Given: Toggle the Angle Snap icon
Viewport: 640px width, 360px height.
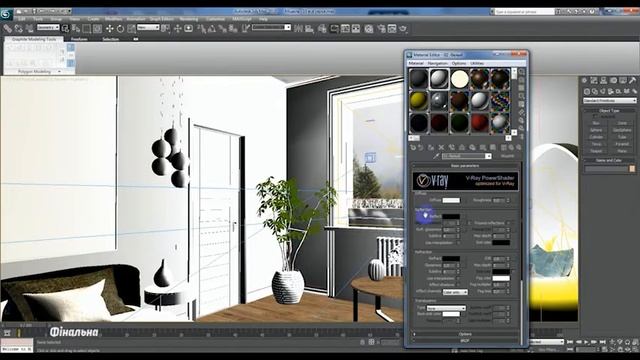Looking at the screenshot, I should tap(212, 29).
